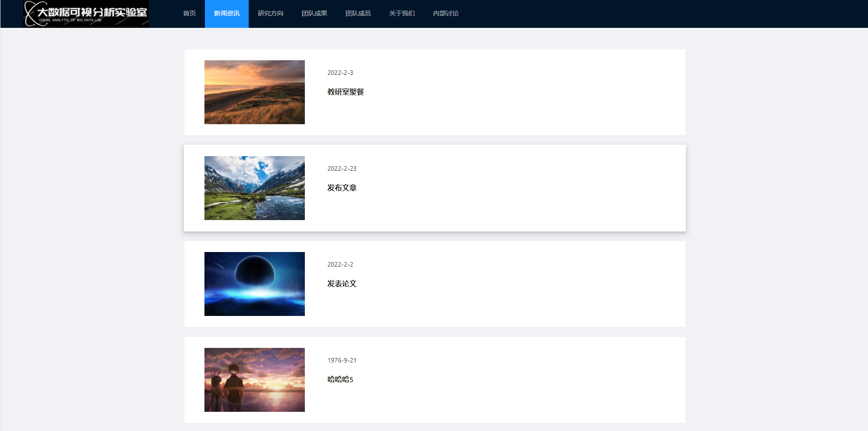Click the mountain valley thumbnail for 发布文章

(x=254, y=188)
